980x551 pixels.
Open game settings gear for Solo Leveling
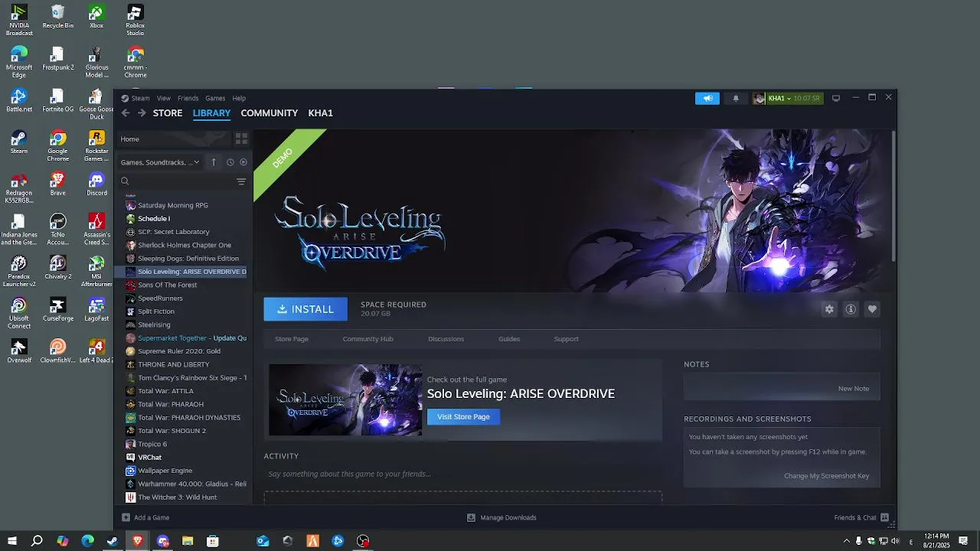click(x=829, y=309)
